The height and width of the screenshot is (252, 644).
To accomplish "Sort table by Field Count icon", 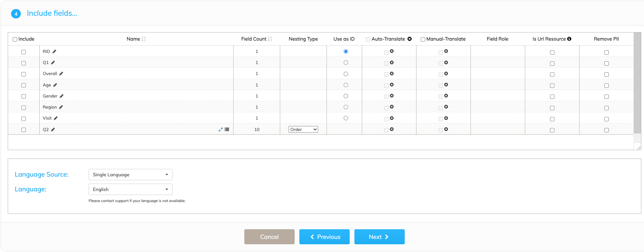I will [x=270, y=39].
